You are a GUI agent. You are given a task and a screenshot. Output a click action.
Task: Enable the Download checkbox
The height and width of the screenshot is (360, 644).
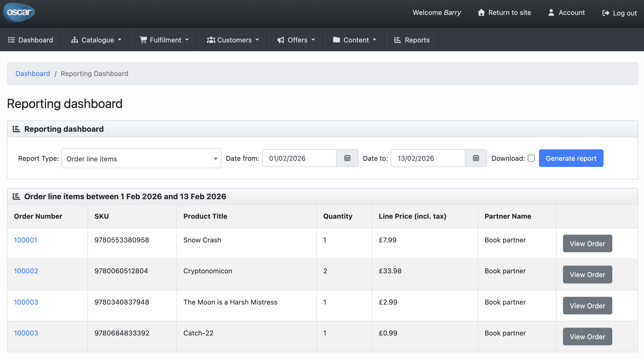click(531, 158)
